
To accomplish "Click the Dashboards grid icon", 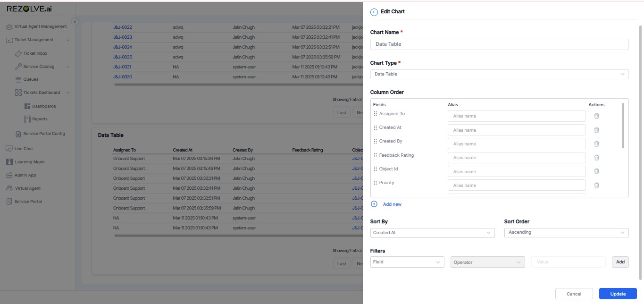I will (x=27, y=106).
